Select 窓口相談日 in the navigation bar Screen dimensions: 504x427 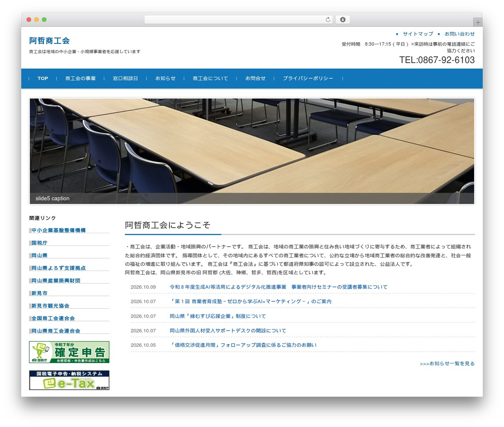tap(125, 78)
